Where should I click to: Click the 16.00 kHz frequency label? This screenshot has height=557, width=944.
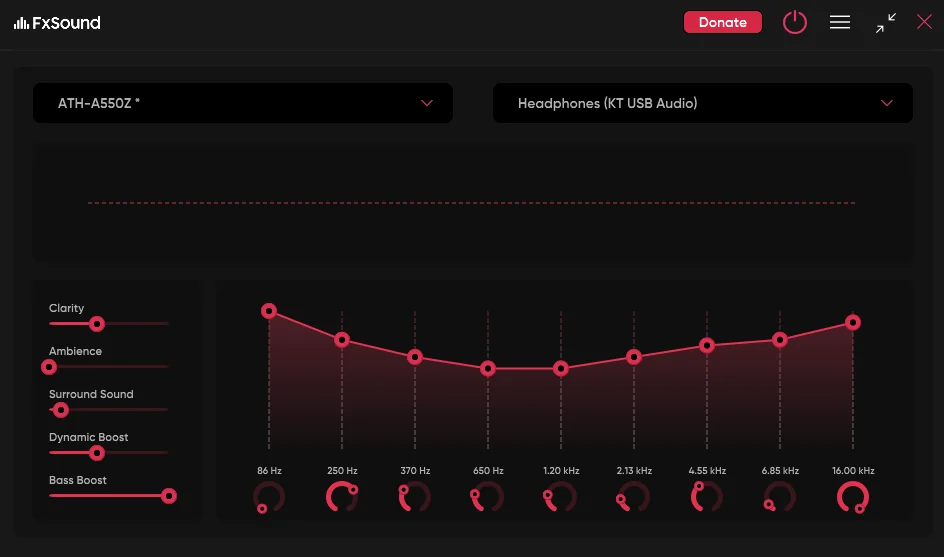pyautogui.click(x=853, y=470)
